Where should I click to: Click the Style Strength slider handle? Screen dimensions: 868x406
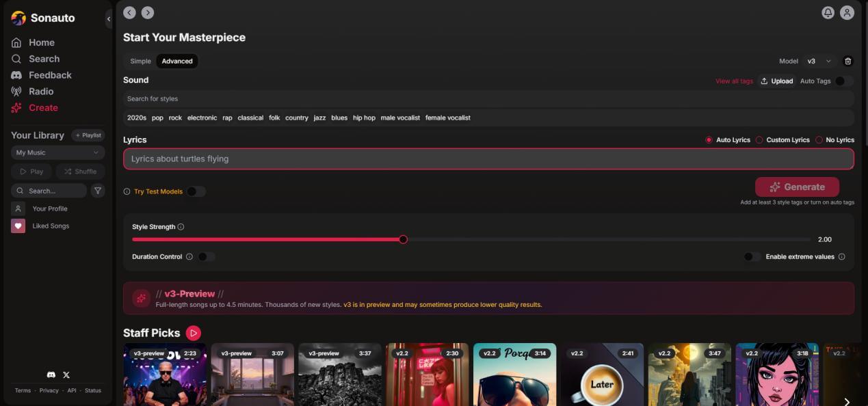[x=403, y=239]
